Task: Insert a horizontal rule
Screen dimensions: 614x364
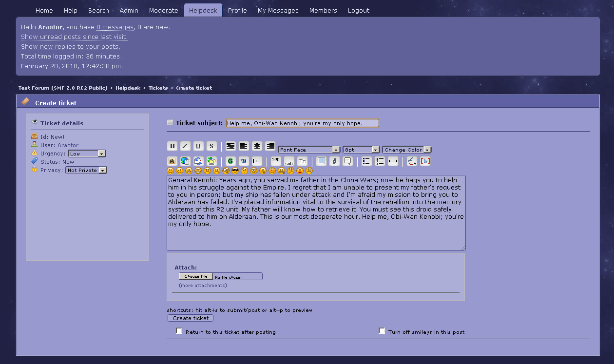Action: pyautogui.click(x=393, y=161)
